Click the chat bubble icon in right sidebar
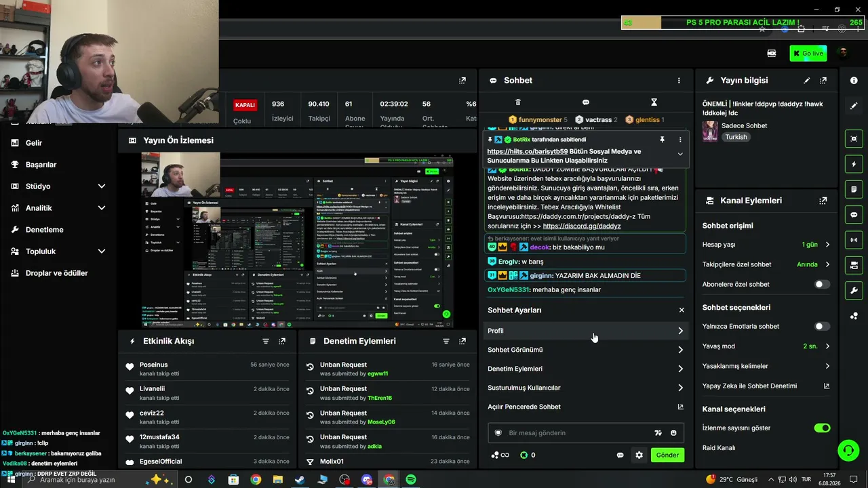This screenshot has width=868, height=488. click(854, 214)
